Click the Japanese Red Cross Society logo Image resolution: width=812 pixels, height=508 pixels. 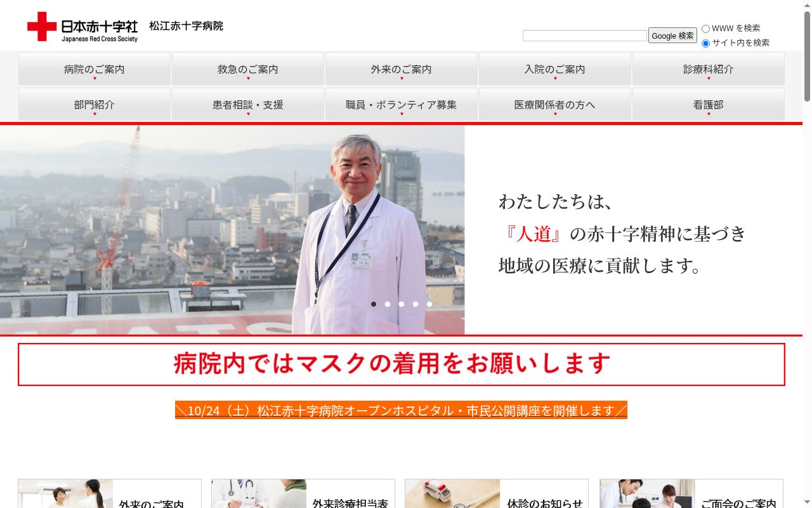82,27
